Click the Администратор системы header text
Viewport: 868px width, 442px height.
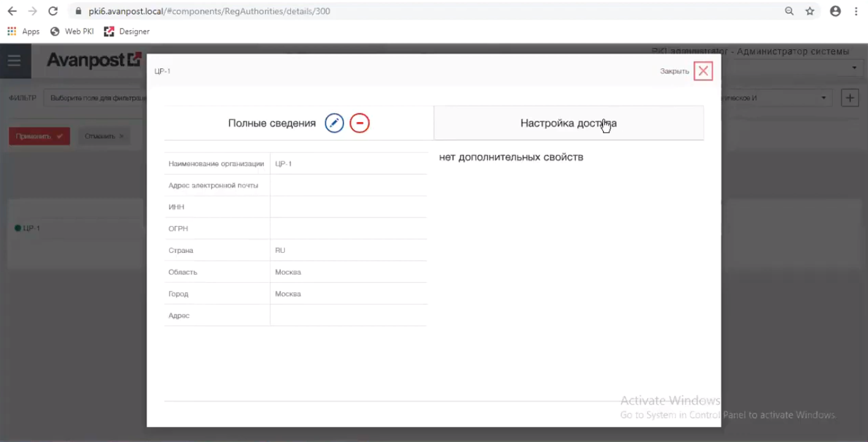[x=793, y=51]
